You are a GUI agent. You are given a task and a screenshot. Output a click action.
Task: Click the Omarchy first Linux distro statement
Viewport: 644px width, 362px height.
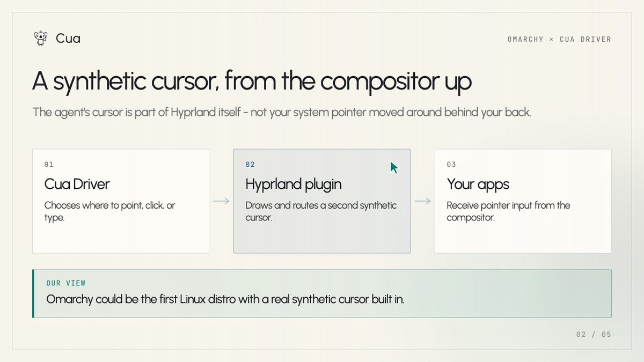[225, 299]
